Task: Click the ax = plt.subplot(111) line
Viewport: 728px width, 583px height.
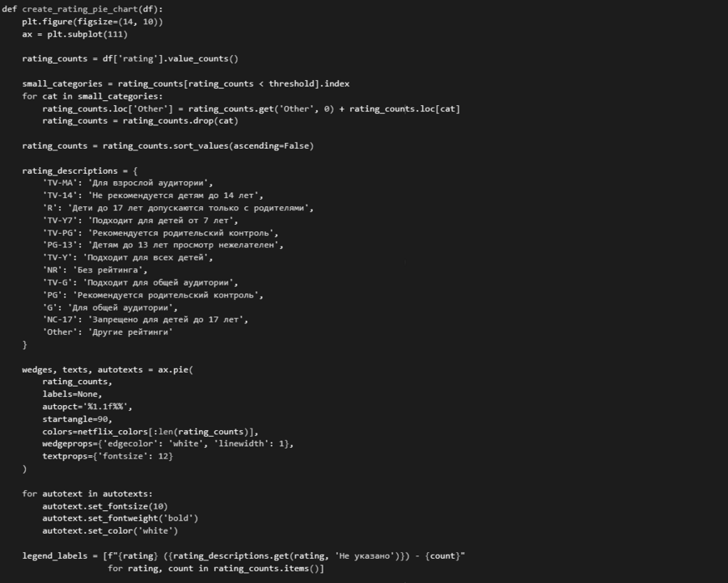Action: coord(74,34)
